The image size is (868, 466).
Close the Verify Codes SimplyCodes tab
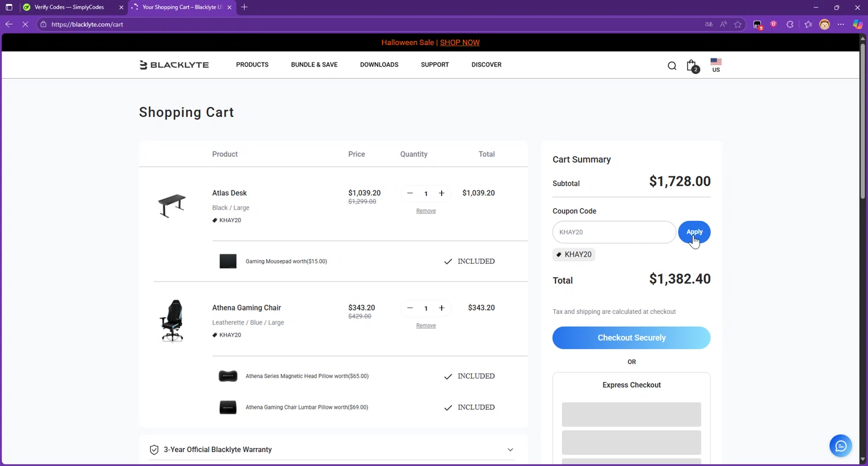122,8
